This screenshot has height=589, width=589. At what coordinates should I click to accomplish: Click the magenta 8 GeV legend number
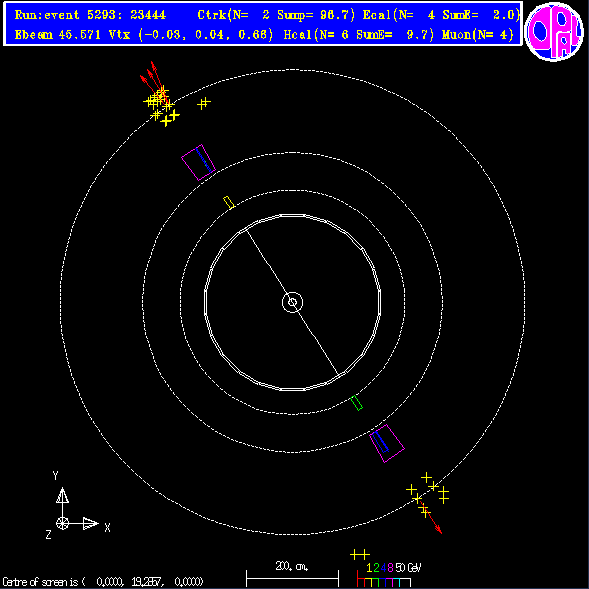coord(390,567)
